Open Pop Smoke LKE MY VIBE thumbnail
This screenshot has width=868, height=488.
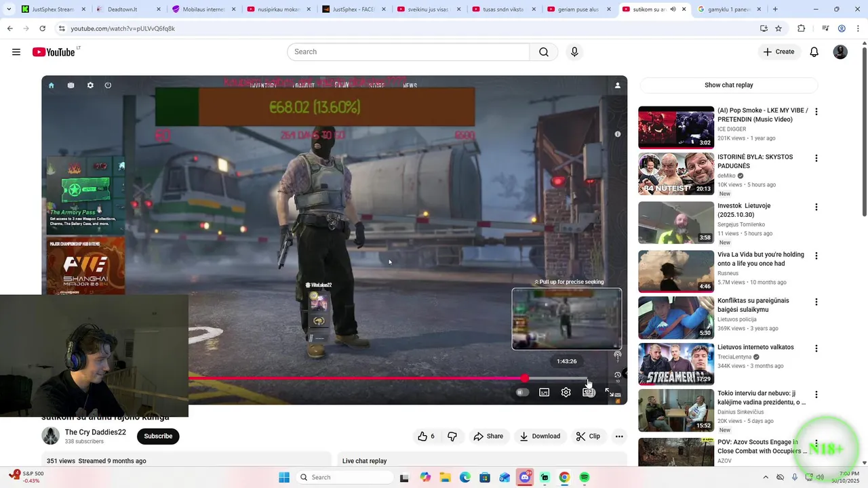point(676,127)
